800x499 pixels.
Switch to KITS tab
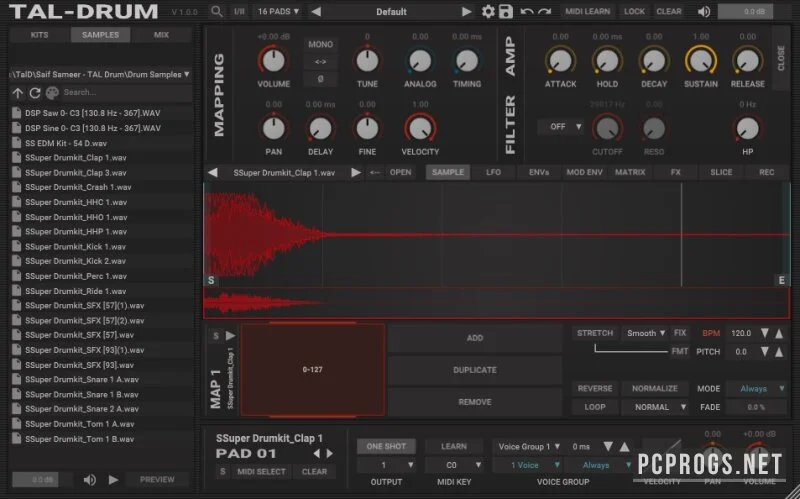tap(39, 35)
